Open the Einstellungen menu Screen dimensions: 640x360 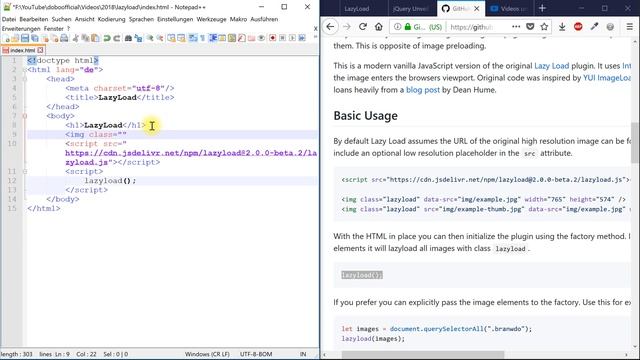tap(175, 19)
